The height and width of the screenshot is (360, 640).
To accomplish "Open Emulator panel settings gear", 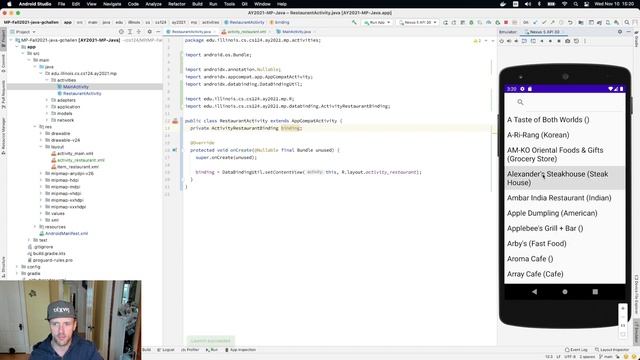I will pos(620,32).
